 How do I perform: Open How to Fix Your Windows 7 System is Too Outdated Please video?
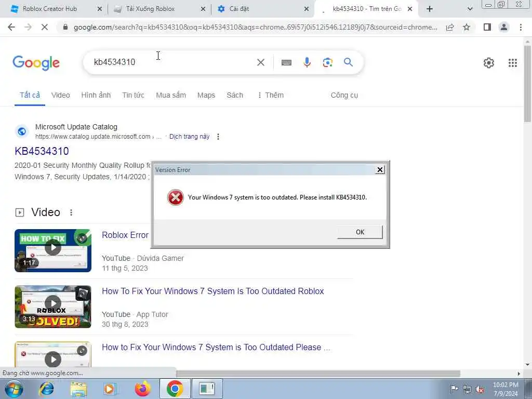pyautogui.click(x=216, y=348)
